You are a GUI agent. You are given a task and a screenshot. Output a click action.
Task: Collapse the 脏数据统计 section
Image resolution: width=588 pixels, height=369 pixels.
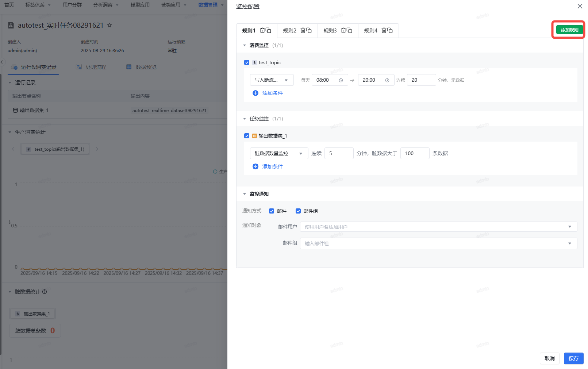10,292
